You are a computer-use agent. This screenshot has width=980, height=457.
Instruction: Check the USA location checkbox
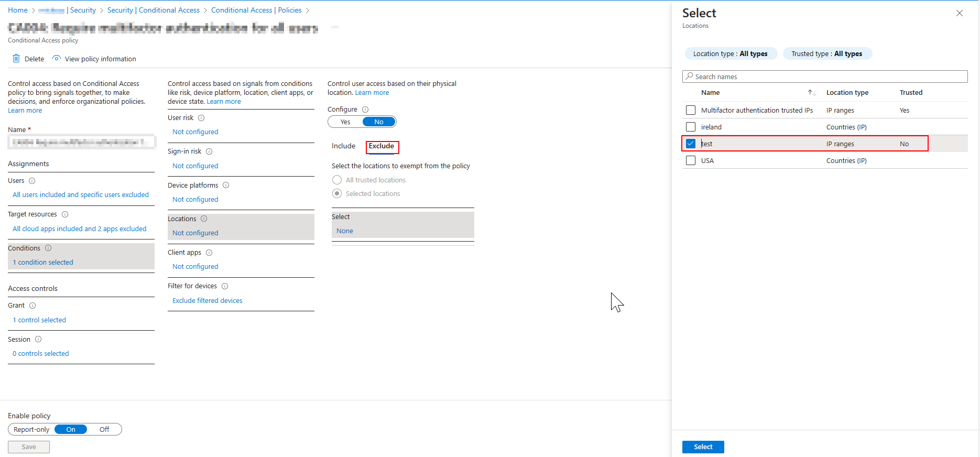click(691, 160)
